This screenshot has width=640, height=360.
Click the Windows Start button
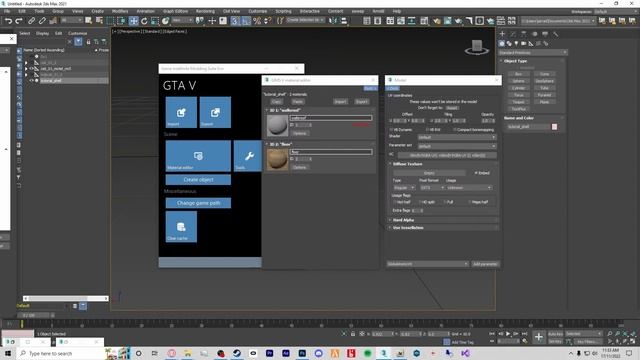[x=8, y=353]
